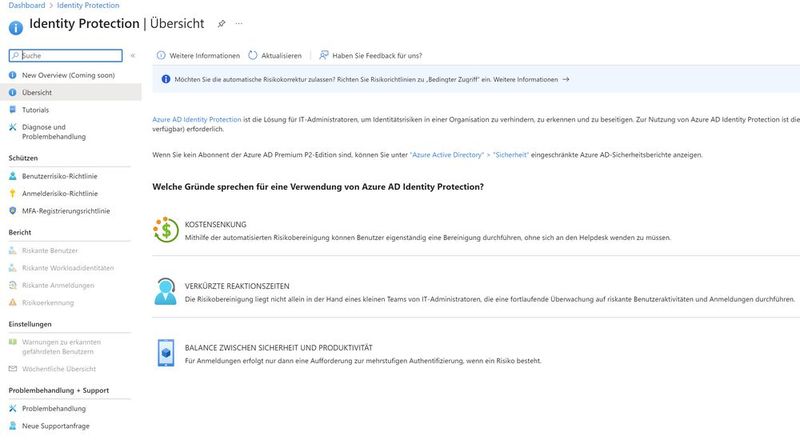800x440 pixels.
Task: Click the person icon beside Neue Supportanfrage
Action: pos(13,426)
